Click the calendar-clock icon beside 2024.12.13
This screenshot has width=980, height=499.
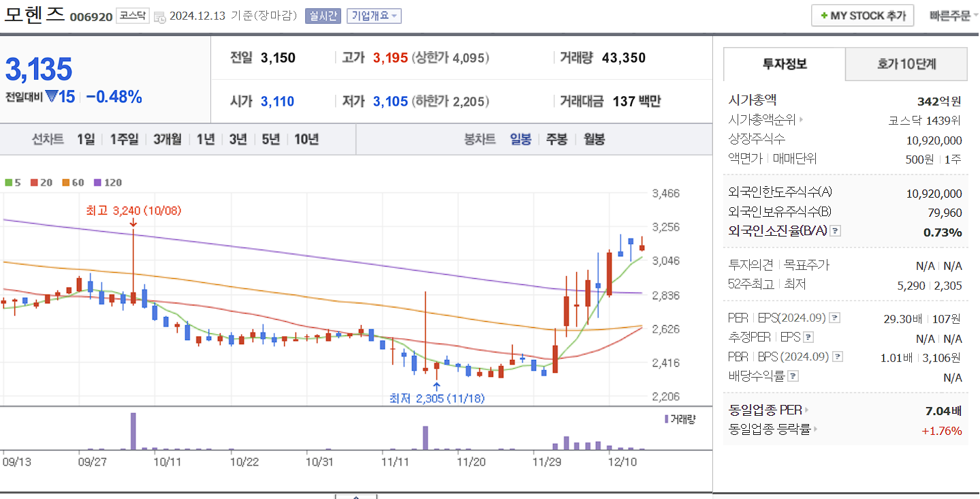(x=159, y=17)
